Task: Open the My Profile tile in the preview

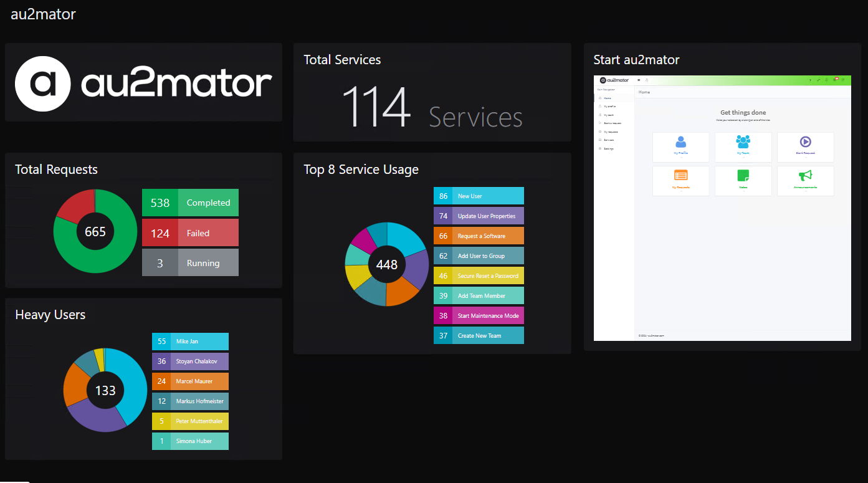Action: pyautogui.click(x=680, y=147)
